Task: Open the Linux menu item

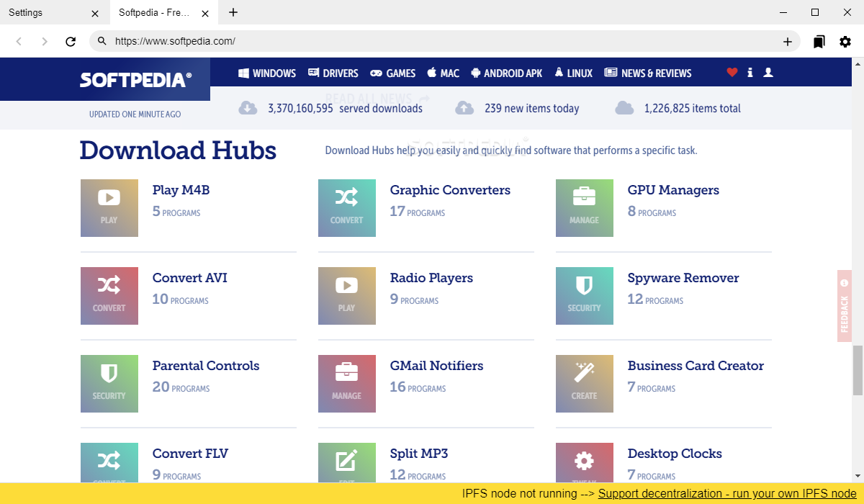Action: coord(574,73)
